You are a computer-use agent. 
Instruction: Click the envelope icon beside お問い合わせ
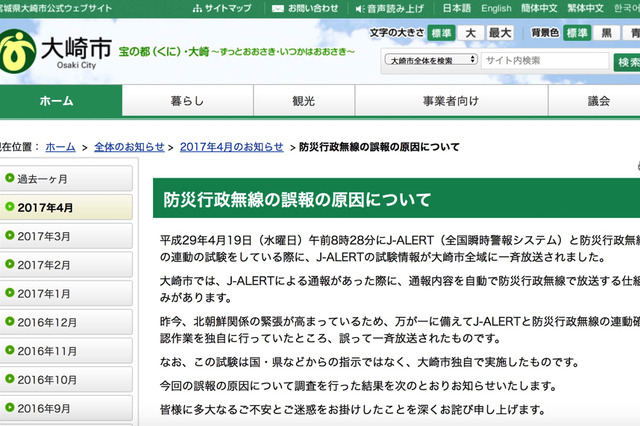coord(278,9)
